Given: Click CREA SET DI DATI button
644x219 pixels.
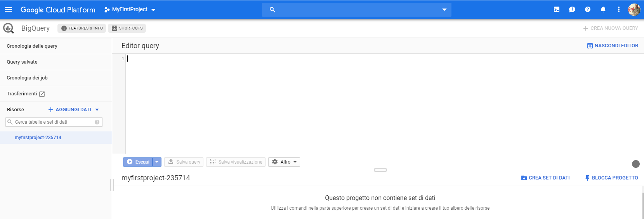Looking at the screenshot, I should (545, 178).
